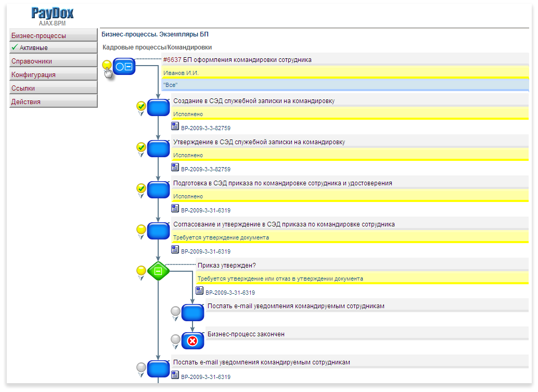Screen dimensions: 538x392
Task: Open document icon in the Согласование step
Action: point(175,249)
